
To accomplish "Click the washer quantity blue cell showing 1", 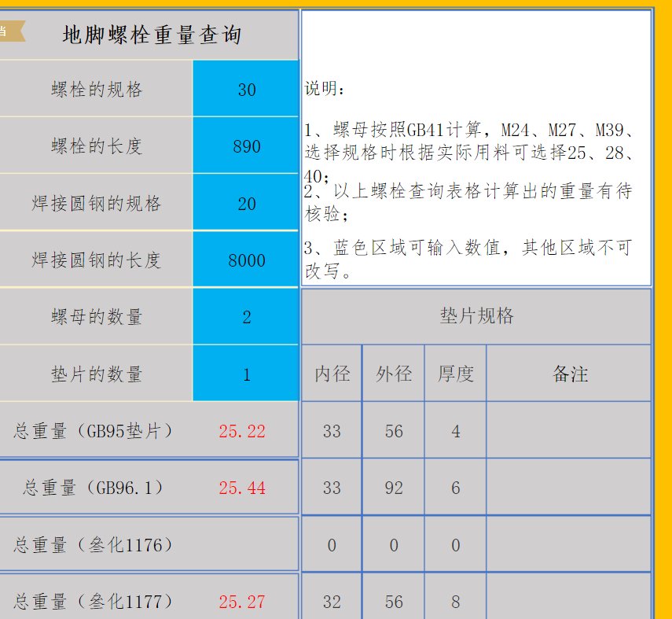I will coord(245,374).
